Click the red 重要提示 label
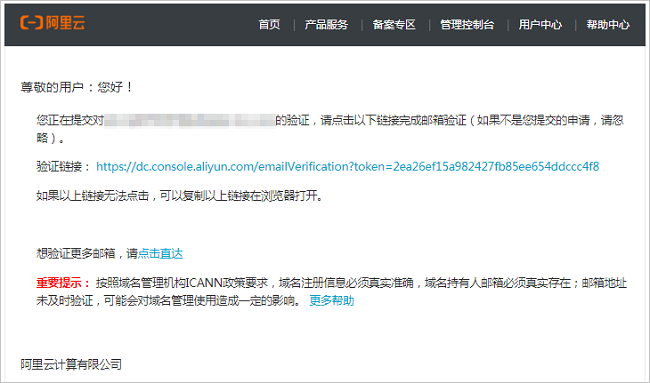 click(63, 283)
